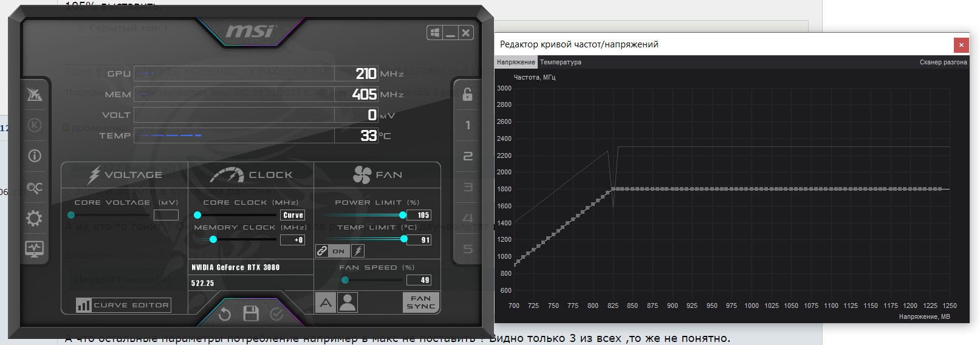Viewport: 980px width, 345px height.
Task: Select the final curve point near 1250 mV
Action: (x=941, y=189)
